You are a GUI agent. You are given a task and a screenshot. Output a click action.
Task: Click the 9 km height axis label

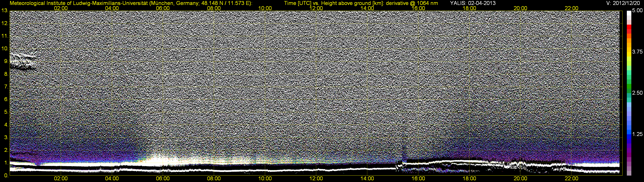(x=6, y=61)
